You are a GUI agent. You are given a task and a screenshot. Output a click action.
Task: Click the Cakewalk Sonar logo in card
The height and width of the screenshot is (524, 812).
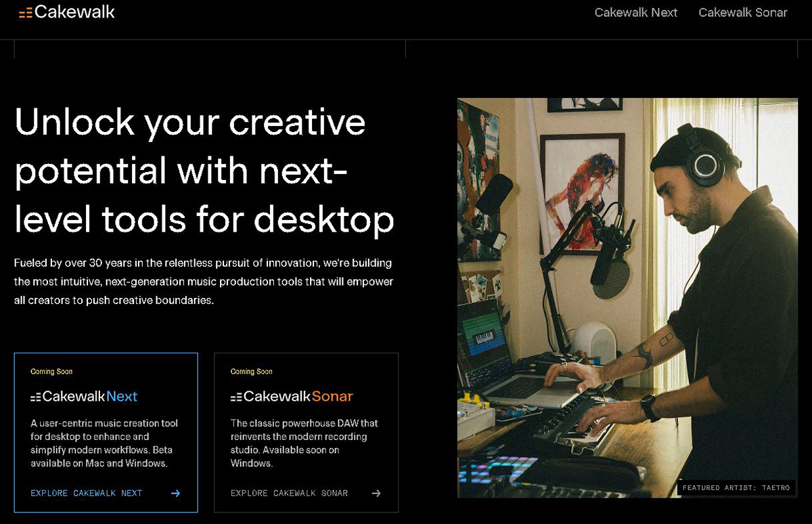coord(292,396)
